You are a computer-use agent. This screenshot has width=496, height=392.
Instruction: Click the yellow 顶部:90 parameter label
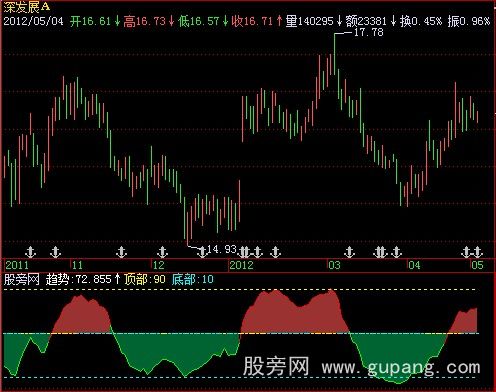point(145,279)
